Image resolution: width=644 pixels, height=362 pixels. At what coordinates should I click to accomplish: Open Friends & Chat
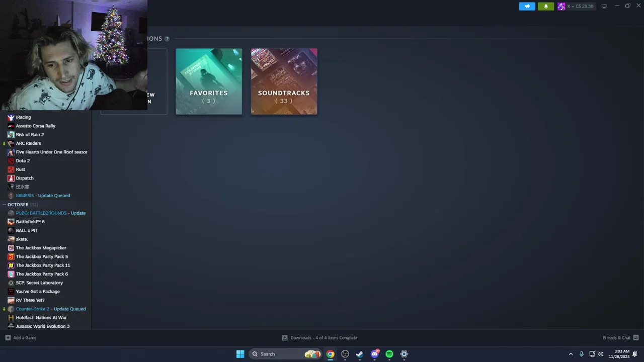[x=620, y=338]
